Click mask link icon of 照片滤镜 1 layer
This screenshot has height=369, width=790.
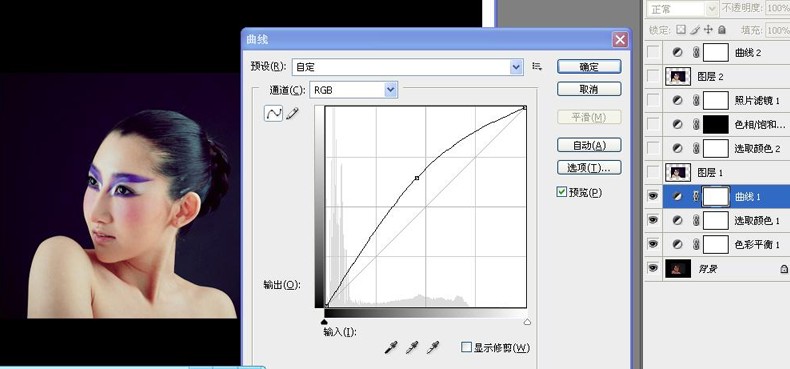click(696, 100)
